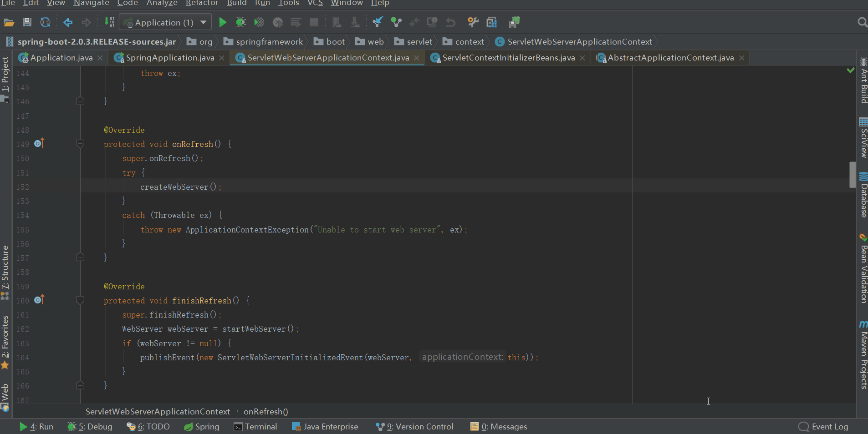Collapse the finishRefresh method fold marker

pos(80,301)
